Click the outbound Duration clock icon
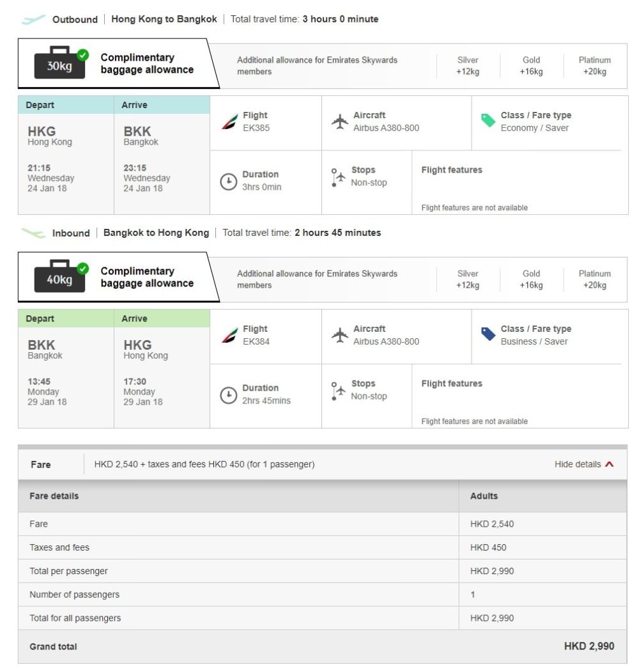Image resolution: width=639 pixels, height=672 pixels. pos(228,182)
